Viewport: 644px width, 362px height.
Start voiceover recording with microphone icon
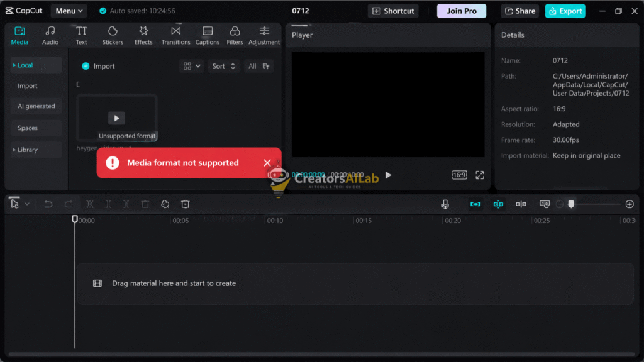445,204
